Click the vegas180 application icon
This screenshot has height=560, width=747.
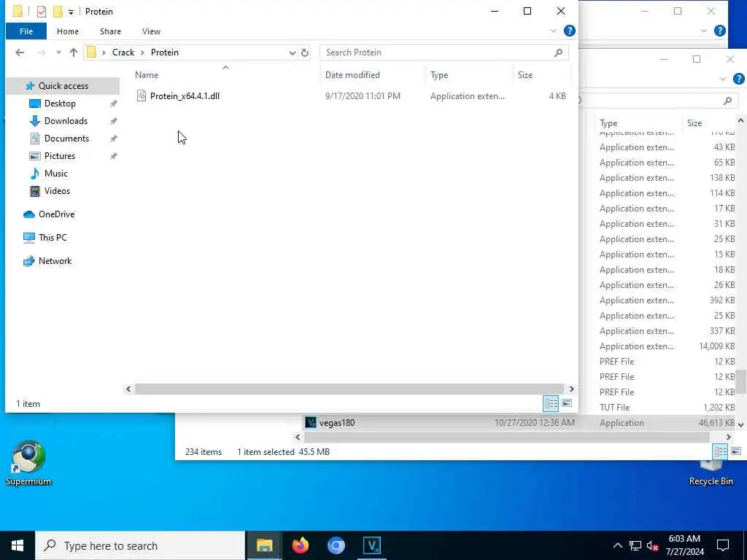[311, 422]
